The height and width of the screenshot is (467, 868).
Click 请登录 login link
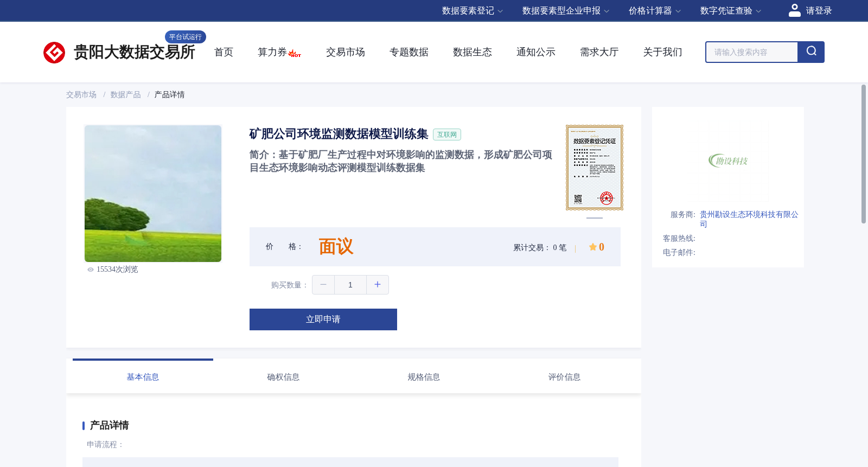(819, 11)
